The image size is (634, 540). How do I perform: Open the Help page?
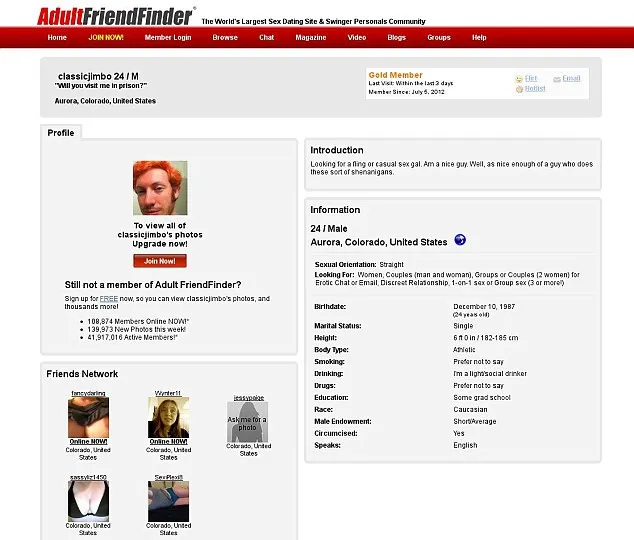coord(479,38)
